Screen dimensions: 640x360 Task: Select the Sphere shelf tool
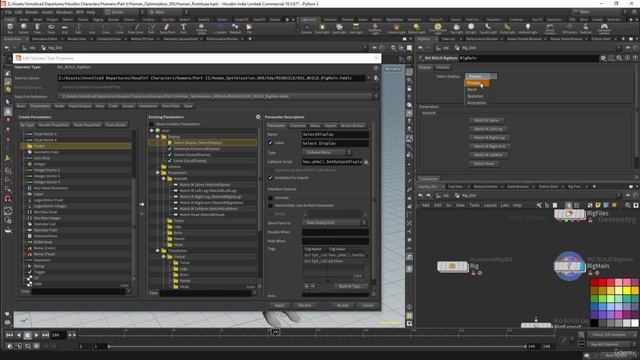[x=24, y=28]
